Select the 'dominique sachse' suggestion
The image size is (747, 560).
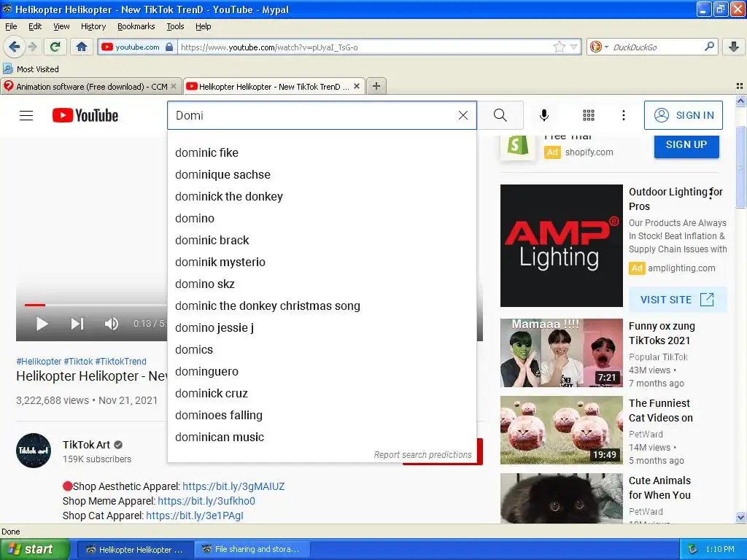pos(322,175)
